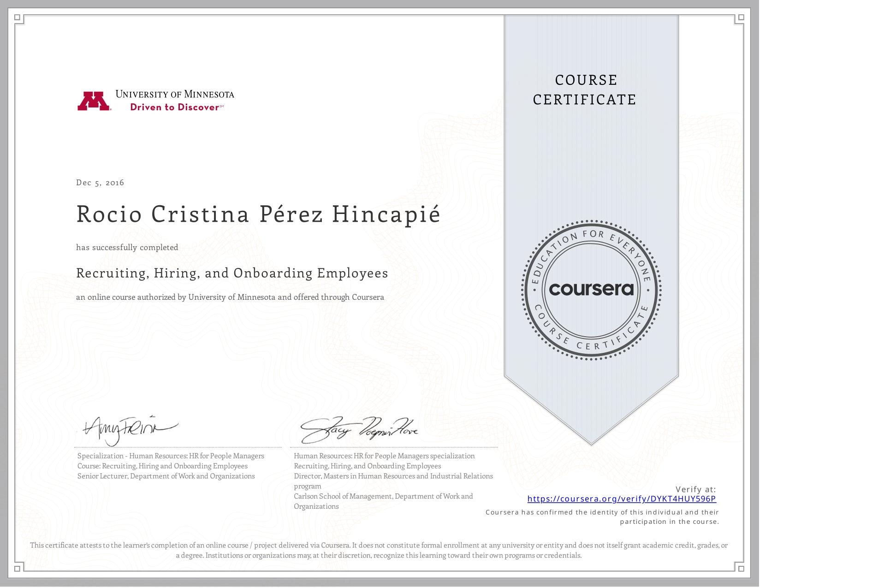Viewport: 878px width, 588px height.
Task: Open the Coursera verify link DYKT4HUY596P
Action: click(x=622, y=499)
